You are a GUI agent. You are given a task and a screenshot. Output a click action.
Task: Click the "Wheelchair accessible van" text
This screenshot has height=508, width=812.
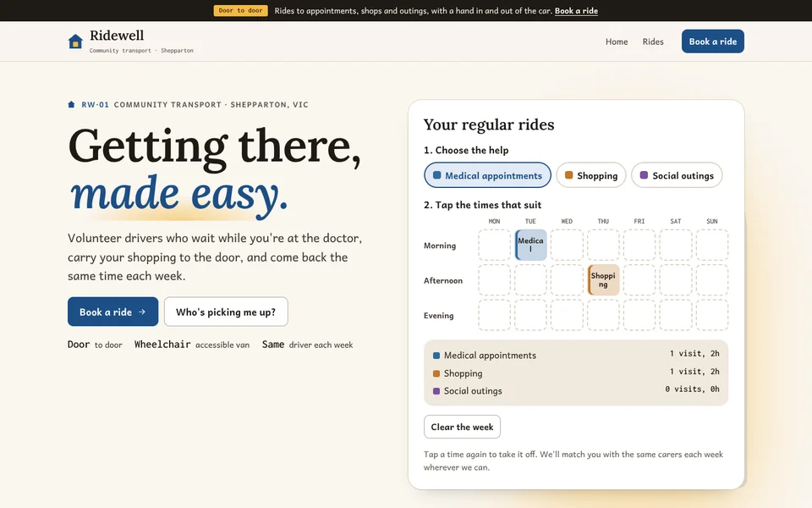[x=192, y=345]
